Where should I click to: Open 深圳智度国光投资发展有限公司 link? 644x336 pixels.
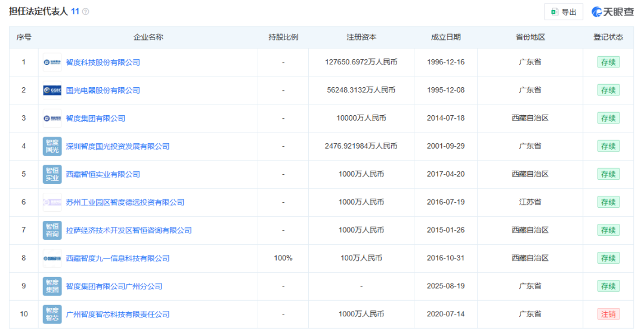(x=117, y=146)
